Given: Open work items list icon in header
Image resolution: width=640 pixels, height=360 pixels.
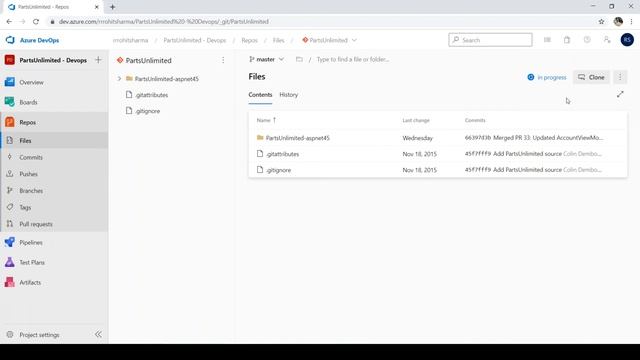Looking at the screenshot, I should 547,40.
